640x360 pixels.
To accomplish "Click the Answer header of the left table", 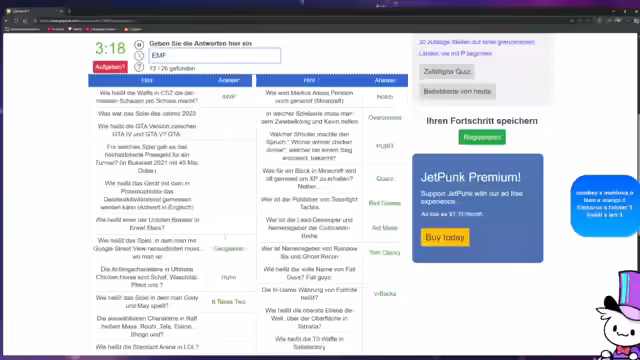I will pyautogui.click(x=229, y=80).
